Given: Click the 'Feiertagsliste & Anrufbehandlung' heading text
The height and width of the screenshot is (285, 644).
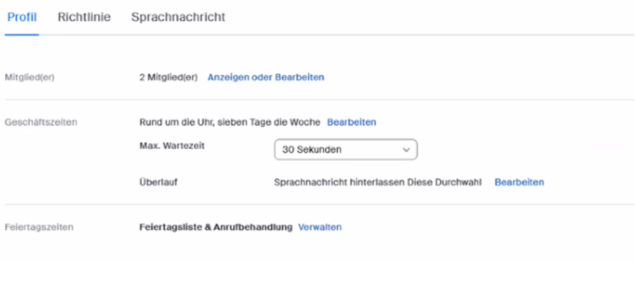Looking at the screenshot, I should click(x=216, y=227).
